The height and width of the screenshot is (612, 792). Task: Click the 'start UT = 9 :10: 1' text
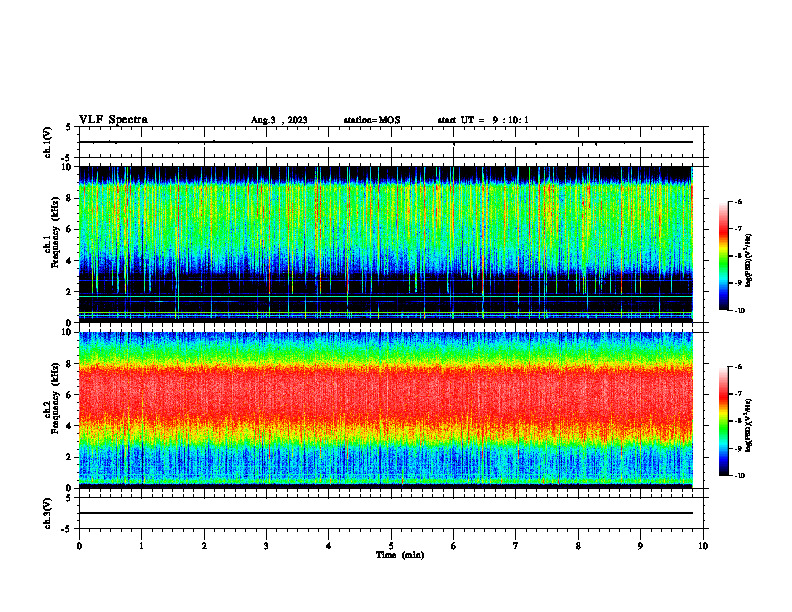(483, 120)
